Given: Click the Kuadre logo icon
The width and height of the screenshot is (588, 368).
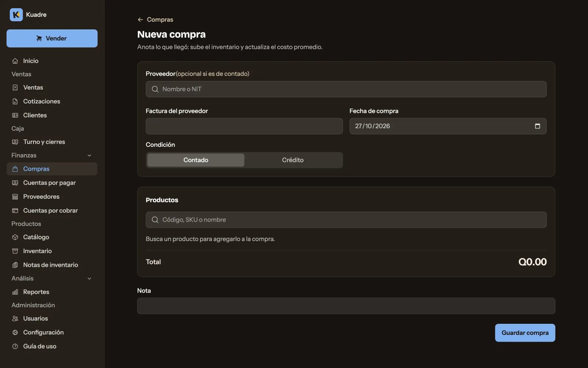Looking at the screenshot, I should (x=16, y=15).
